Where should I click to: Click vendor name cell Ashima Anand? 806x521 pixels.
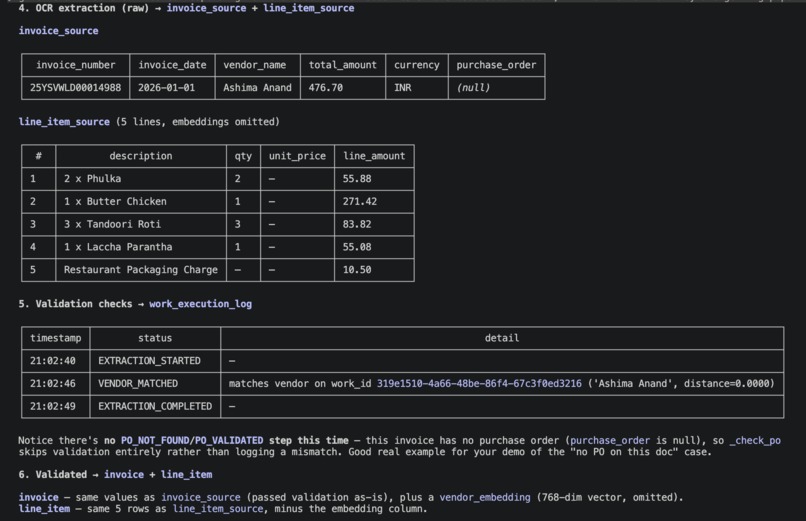(x=258, y=88)
